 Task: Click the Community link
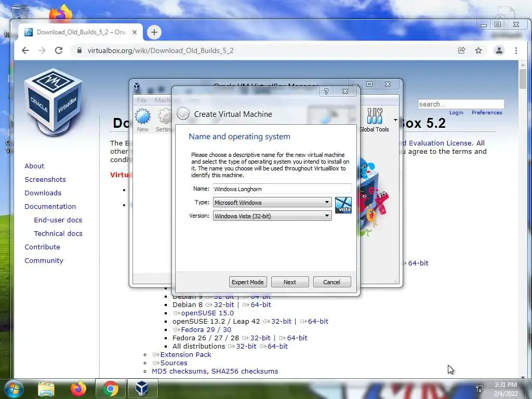click(x=44, y=261)
